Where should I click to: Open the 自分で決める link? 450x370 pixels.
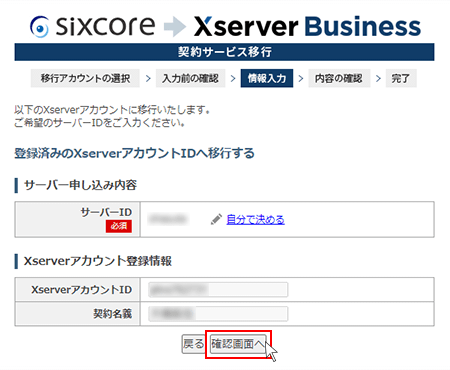(x=255, y=219)
